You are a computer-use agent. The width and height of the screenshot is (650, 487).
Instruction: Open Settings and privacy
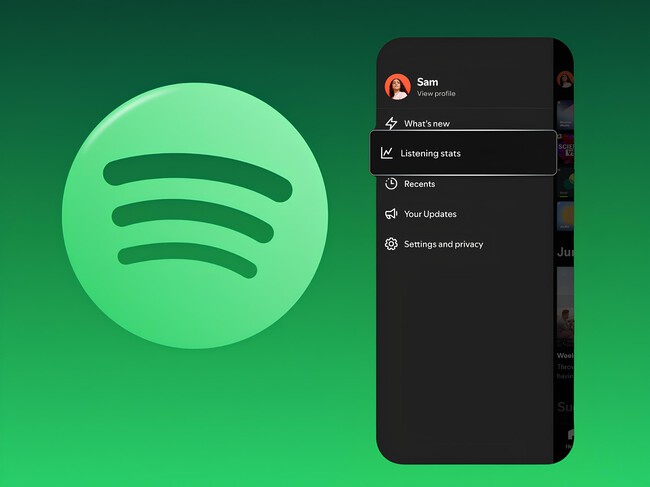tap(443, 244)
